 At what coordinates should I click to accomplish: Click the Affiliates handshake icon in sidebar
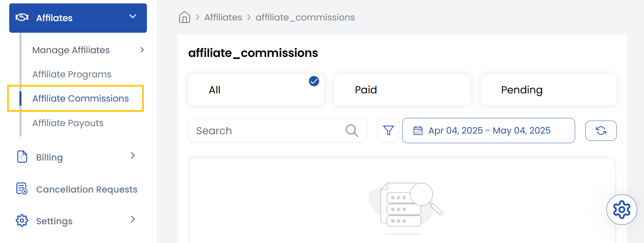pyautogui.click(x=22, y=16)
